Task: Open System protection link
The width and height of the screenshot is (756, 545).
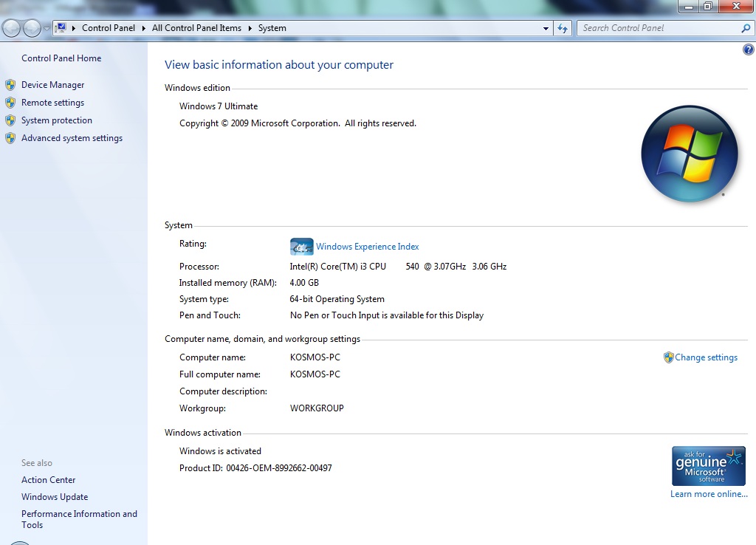Action: tap(56, 120)
